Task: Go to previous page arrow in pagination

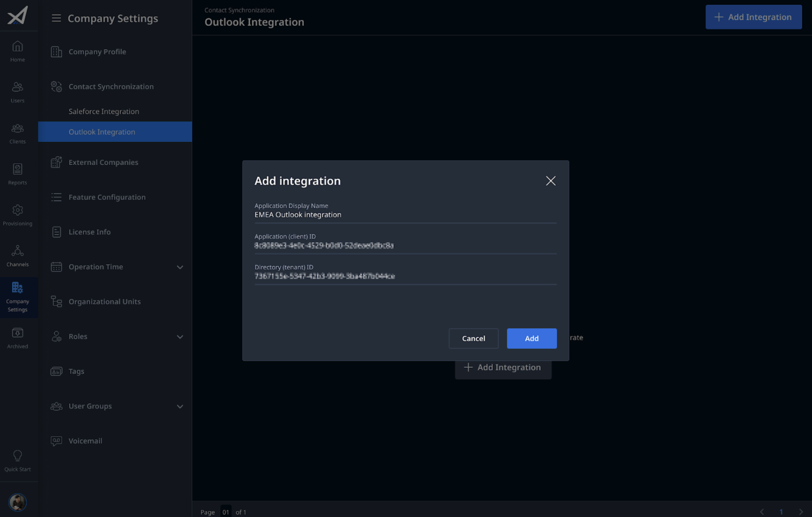Action: pos(762,512)
